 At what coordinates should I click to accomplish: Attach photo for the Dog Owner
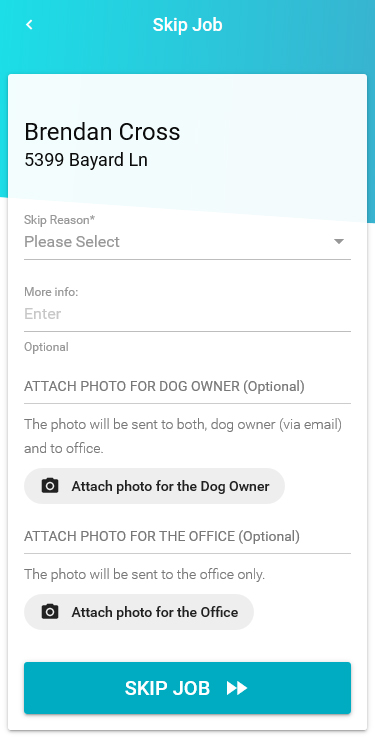[154, 486]
